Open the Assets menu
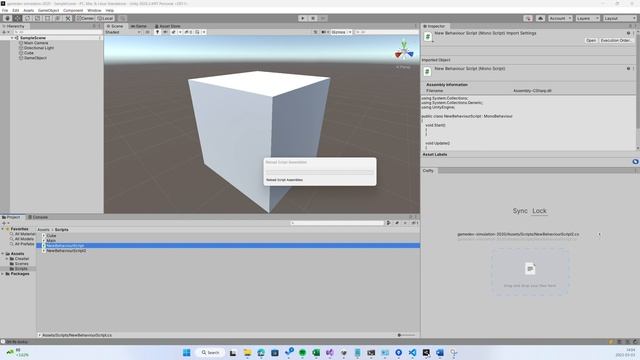 [x=29, y=10]
